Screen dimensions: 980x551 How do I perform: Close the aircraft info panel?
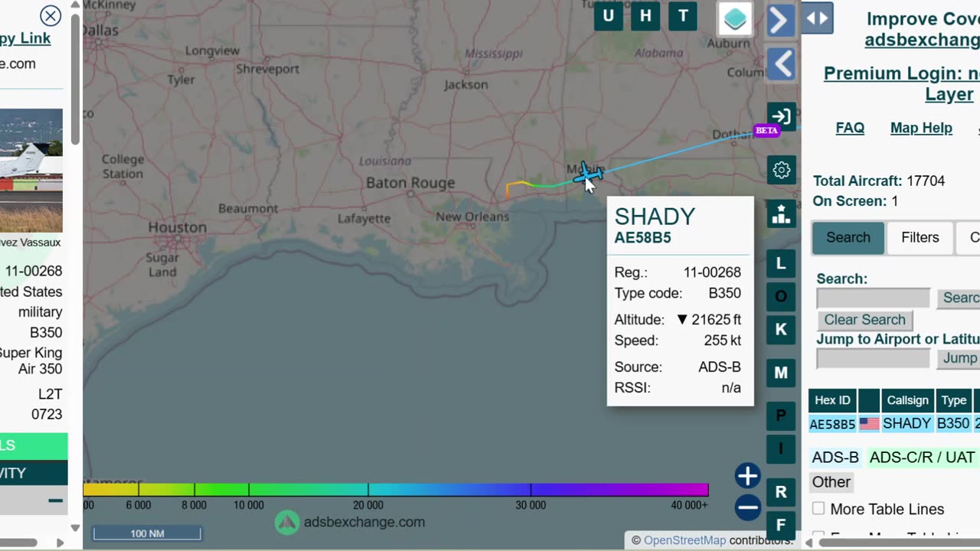51,15
